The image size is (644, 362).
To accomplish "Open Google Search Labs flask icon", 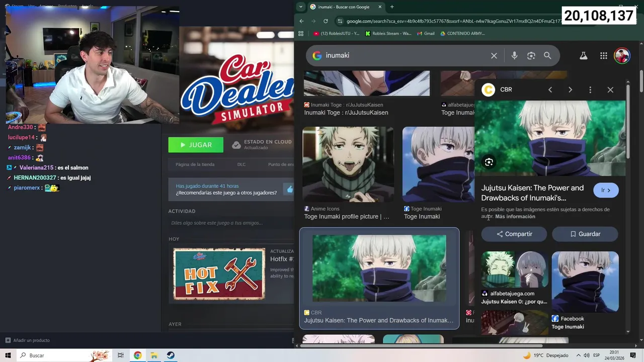I will pyautogui.click(x=583, y=55).
